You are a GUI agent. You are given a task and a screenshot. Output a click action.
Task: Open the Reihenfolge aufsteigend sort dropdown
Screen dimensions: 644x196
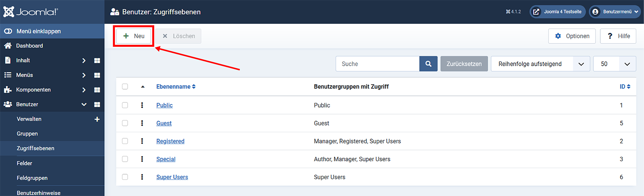click(540, 64)
